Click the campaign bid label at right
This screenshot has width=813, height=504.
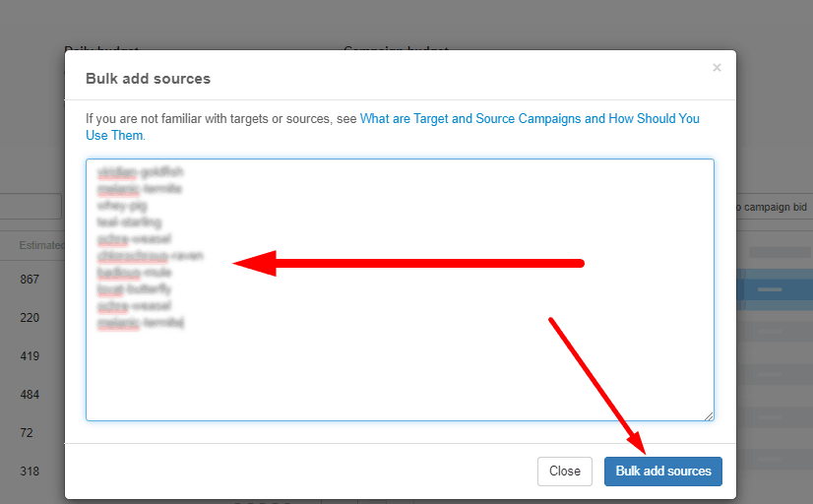[x=772, y=207]
